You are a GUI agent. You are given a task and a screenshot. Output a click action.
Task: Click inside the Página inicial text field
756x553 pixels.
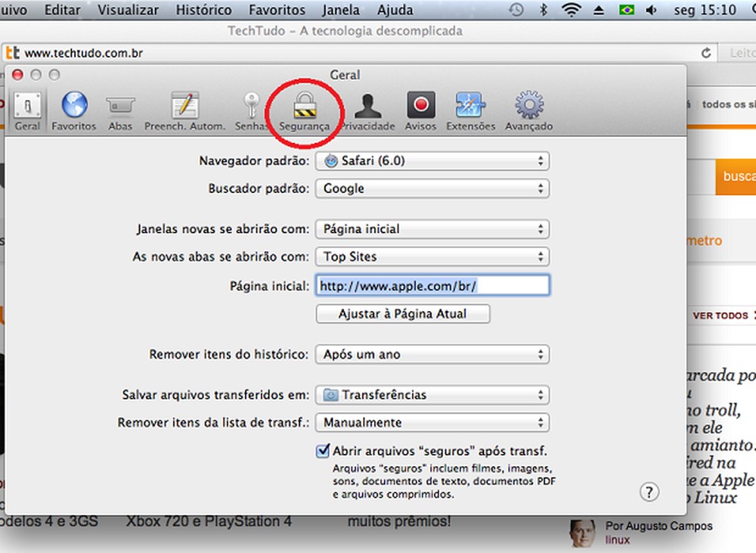click(x=432, y=285)
